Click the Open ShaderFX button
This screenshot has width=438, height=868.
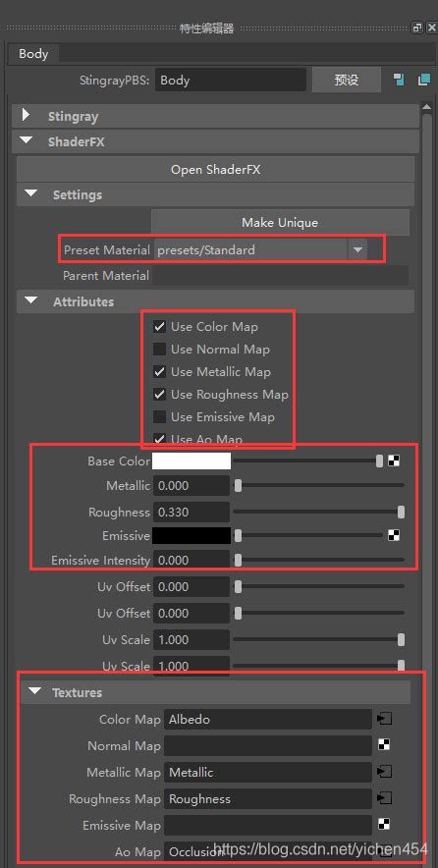coord(215,170)
